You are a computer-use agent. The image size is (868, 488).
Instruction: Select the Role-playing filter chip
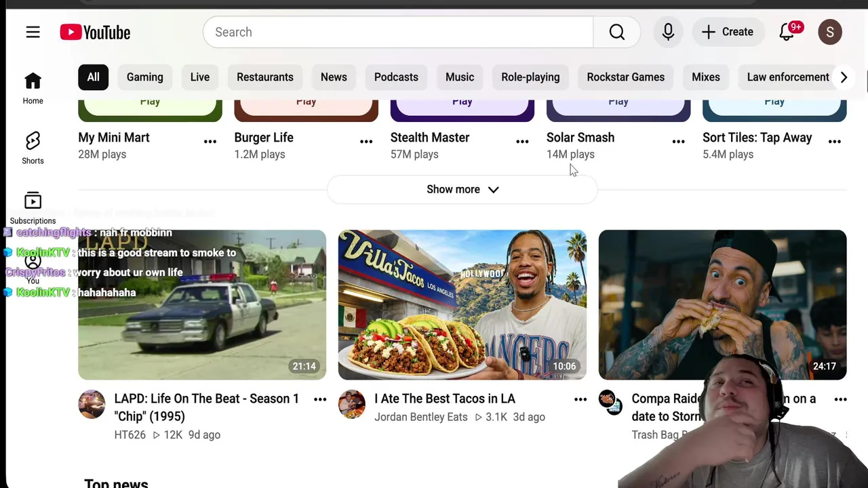(x=530, y=77)
